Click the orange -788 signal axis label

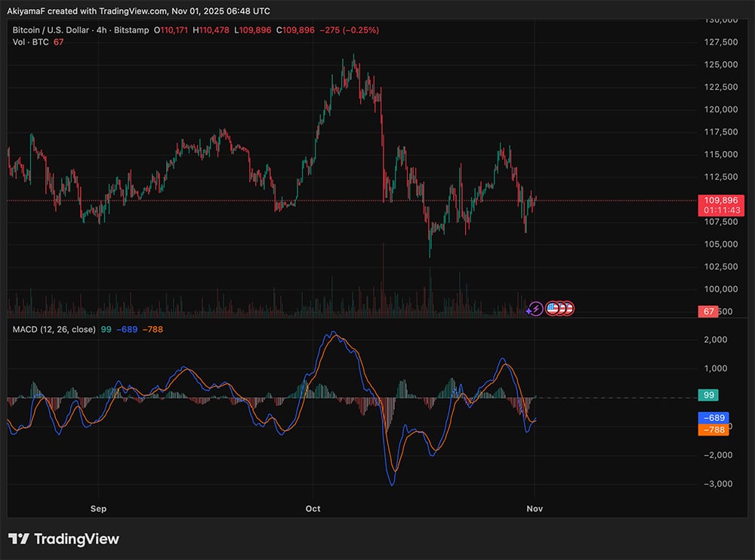713,430
